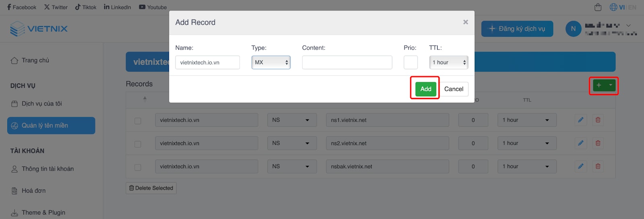Viewport: 644px width, 219px height.
Task: Open the caret next to green plus button
Action: (610, 85)
